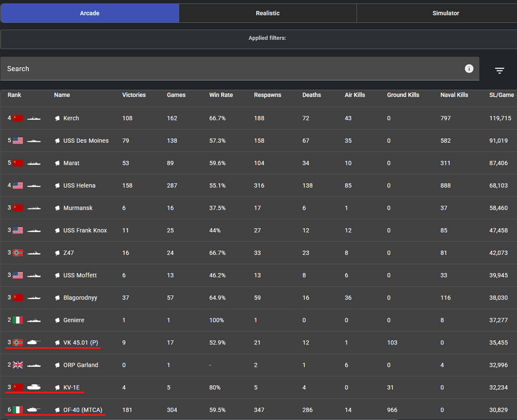Sort by the Naval Kills header
This screenshot has width=517, height=420.
click(x=454, y=95)
